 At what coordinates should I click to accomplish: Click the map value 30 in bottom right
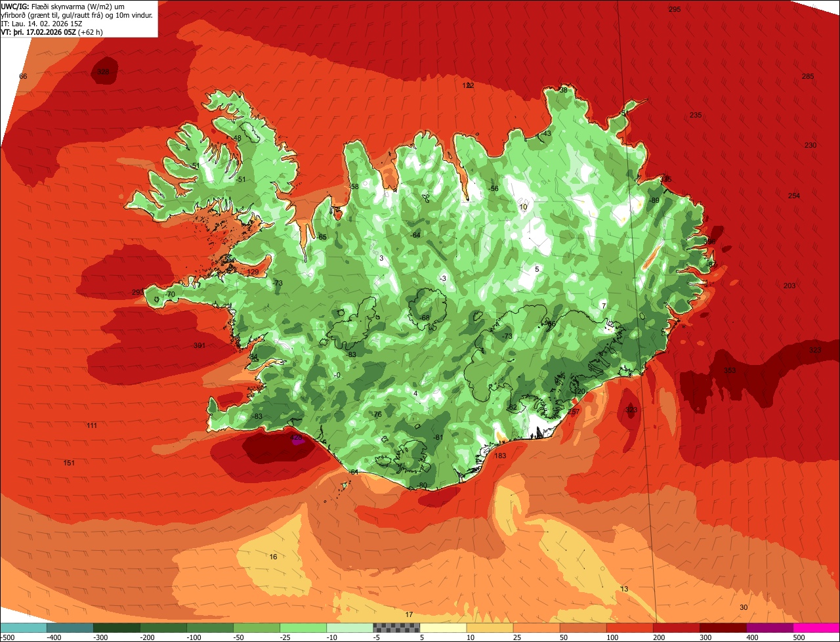pyautogui.click(x=744, y=608)
